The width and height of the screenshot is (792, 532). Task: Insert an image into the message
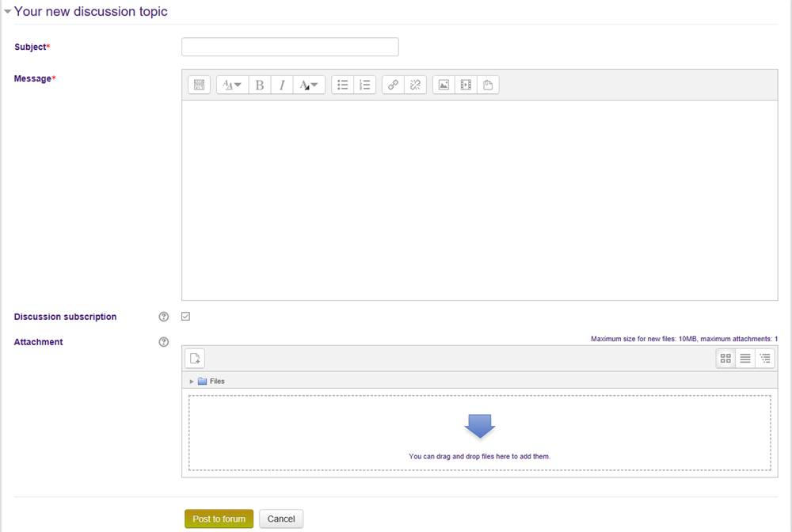click(x=444, y=85)
